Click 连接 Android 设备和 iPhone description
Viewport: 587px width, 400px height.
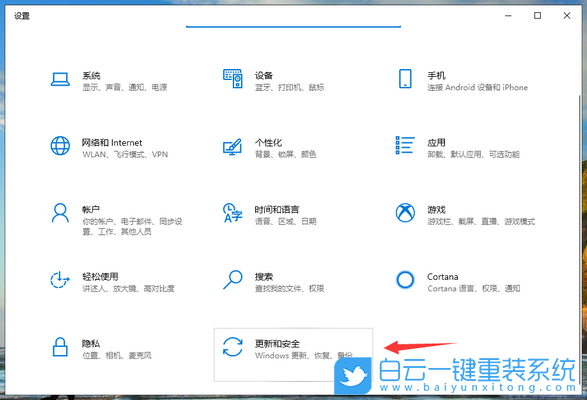pyautogui.click(x=478, y=87)
